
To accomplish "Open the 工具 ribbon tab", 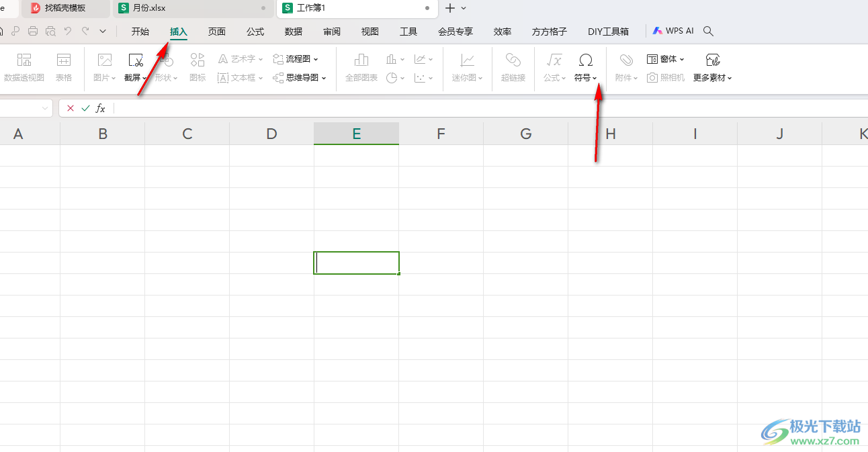I will tap(408, 32).
